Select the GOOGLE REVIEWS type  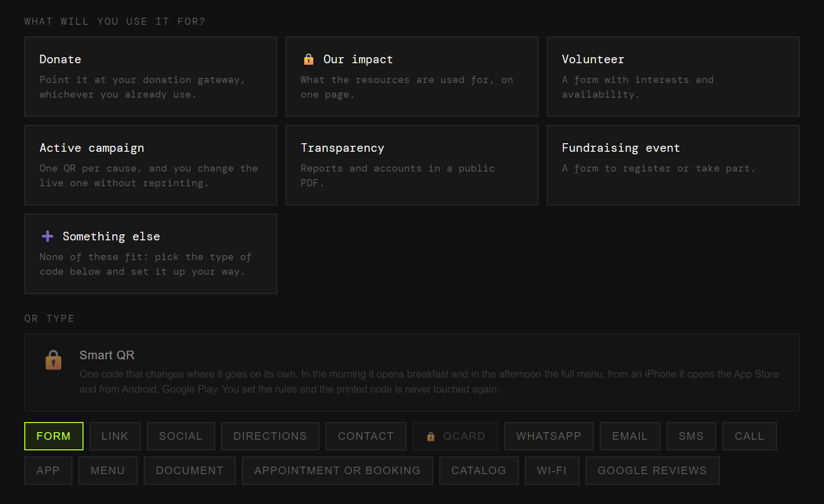coord(652,471)
